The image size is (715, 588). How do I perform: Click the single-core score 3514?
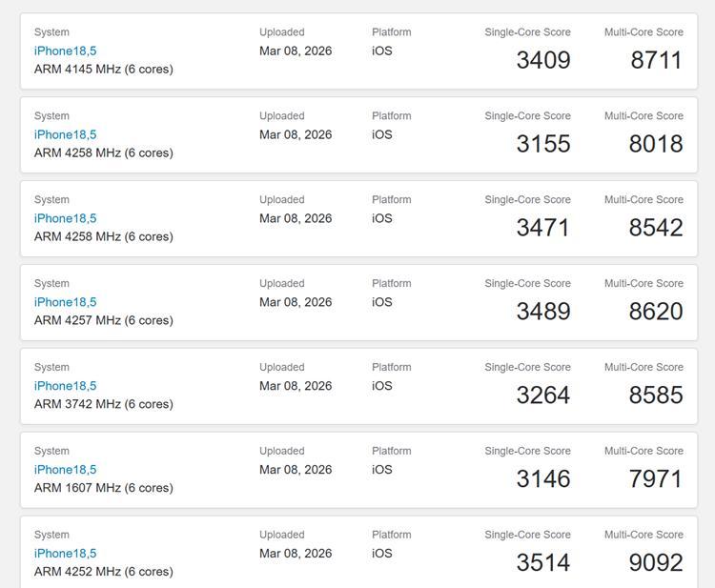542,563
